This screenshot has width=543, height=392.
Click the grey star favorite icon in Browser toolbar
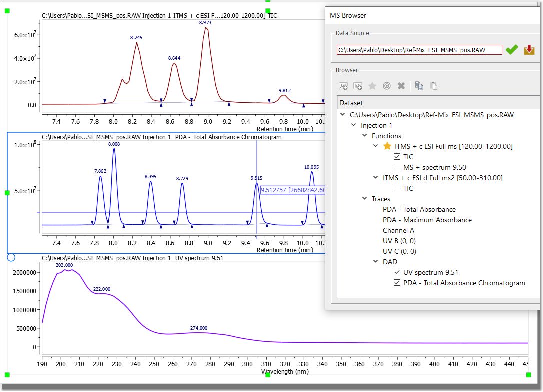tap(372, 86)
